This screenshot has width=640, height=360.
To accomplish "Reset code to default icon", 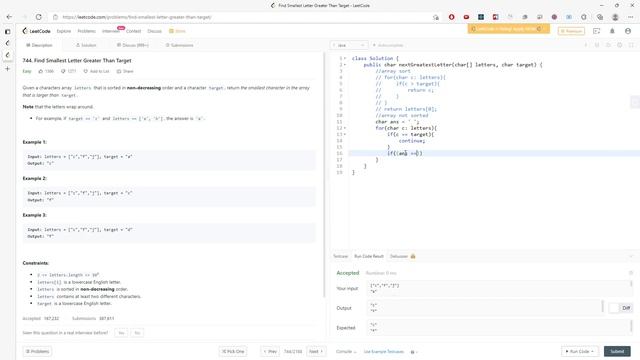I will [x=608, y=45].
